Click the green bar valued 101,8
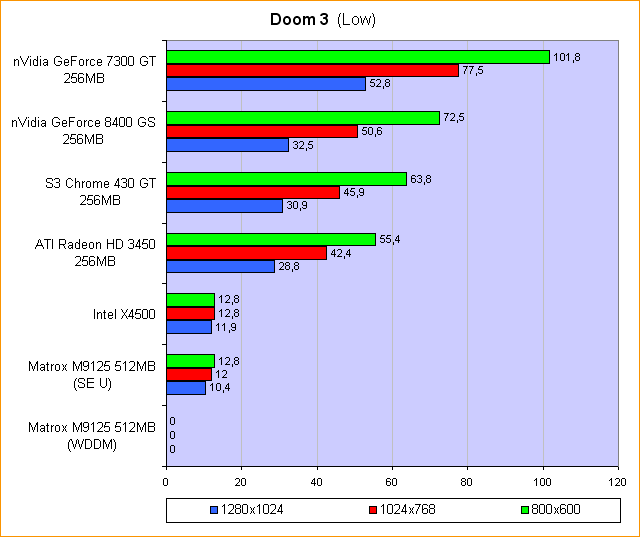 [358, 57]
